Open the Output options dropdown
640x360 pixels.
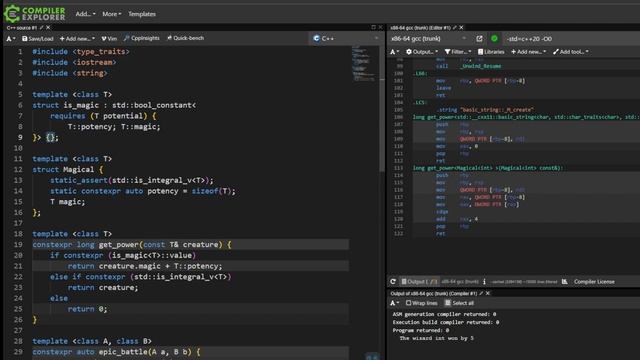[422, 52]
